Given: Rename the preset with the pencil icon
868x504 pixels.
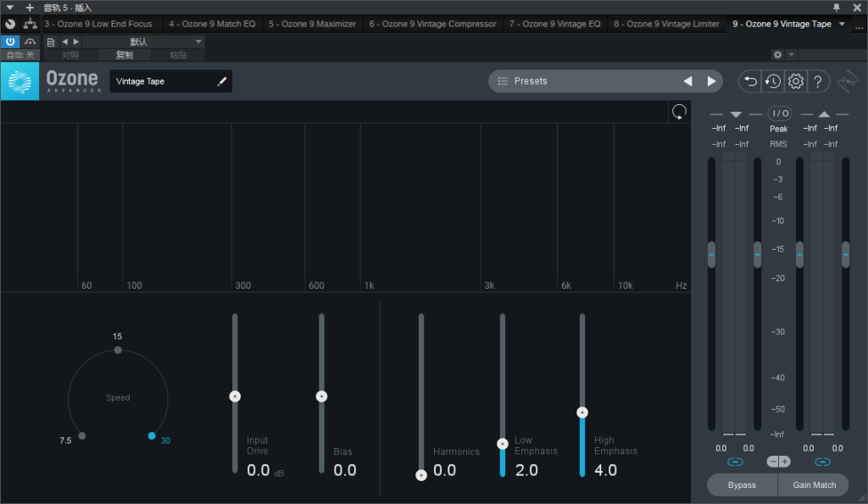Looking at the screenshot, I should tap(222, 81).
